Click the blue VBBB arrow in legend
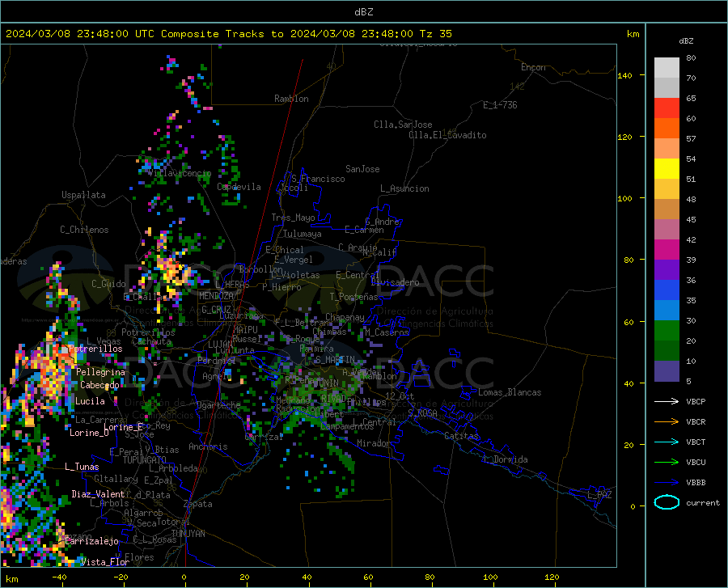 pos(667,483)
